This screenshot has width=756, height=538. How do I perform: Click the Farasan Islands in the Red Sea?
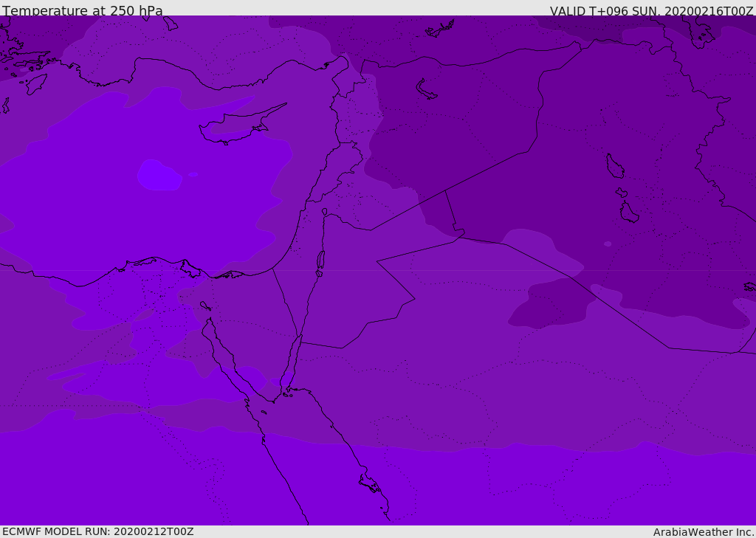[x=369, y=483]
